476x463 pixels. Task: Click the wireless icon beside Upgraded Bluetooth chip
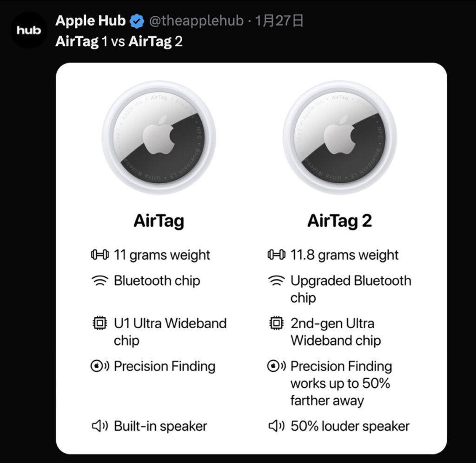point(277,281)
